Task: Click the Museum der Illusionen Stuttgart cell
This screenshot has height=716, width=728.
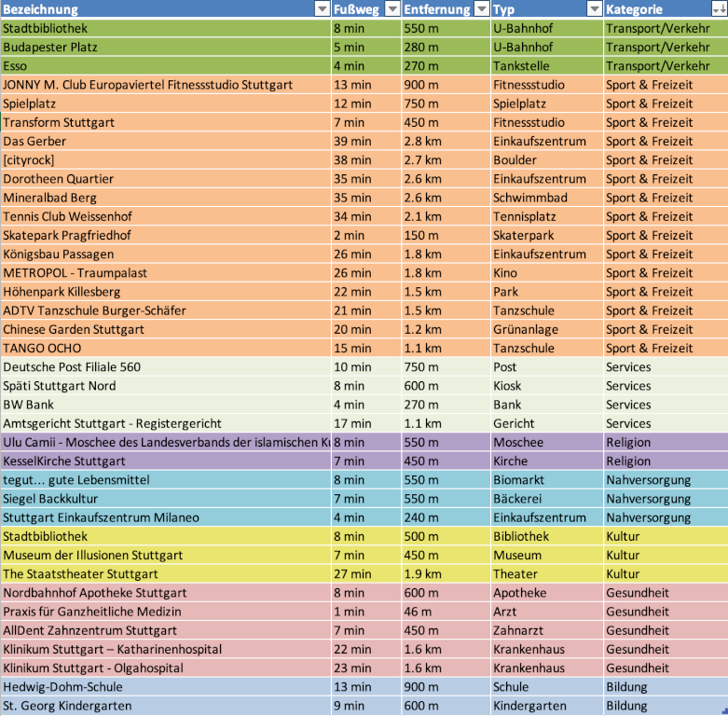Action: click(166, 555)
